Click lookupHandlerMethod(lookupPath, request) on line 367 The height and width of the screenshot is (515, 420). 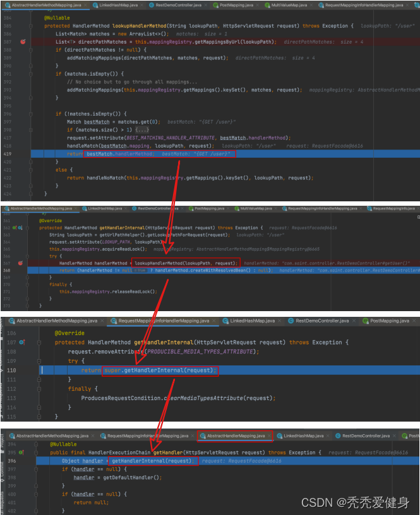pos(185,263)
